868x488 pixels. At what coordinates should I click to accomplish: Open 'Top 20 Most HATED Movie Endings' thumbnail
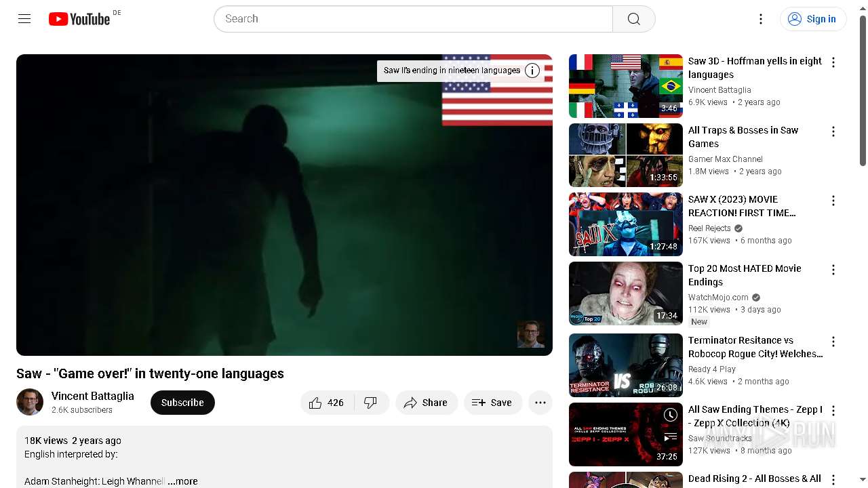(x=626, y=293)
